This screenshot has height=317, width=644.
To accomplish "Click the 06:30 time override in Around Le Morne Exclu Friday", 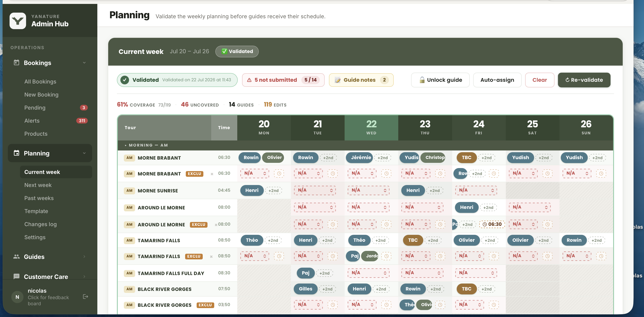I will (492, 224).
